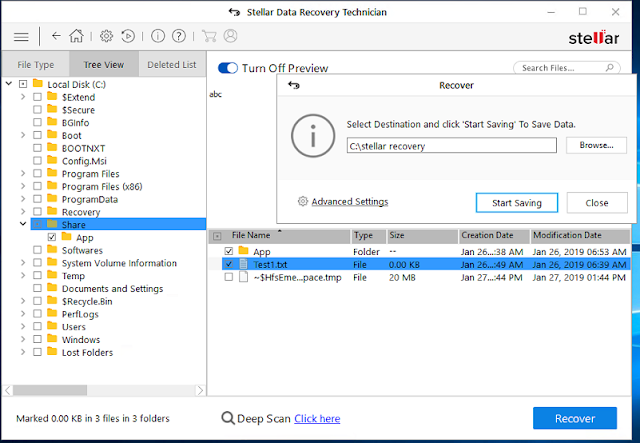Collapse the Share folder node
Screen dimensions: 640x443
23,224
